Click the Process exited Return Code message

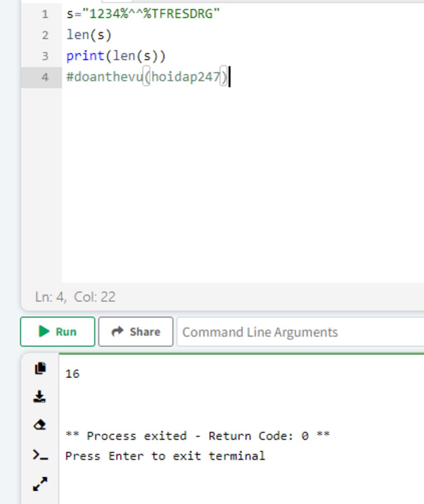(x=198, y=436)
